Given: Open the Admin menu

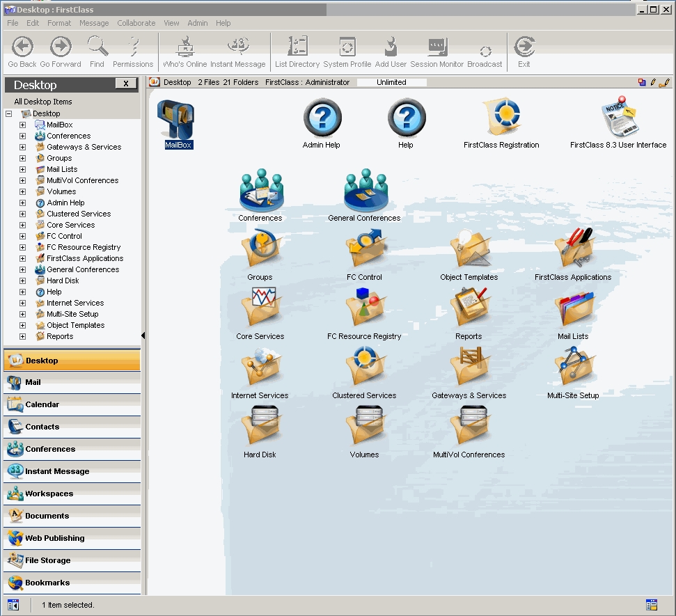Looking at the screenshot, I should pyautogui.click(x=198, y=23).
